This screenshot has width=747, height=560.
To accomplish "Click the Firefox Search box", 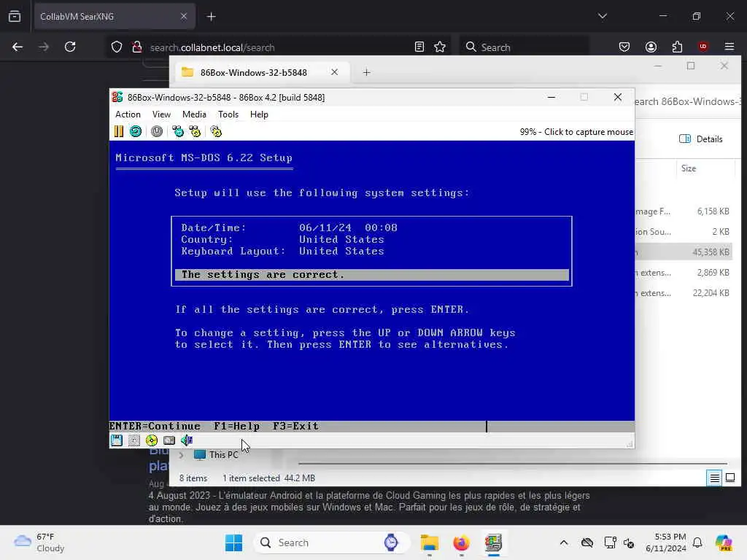I will [x=524, y=47].
